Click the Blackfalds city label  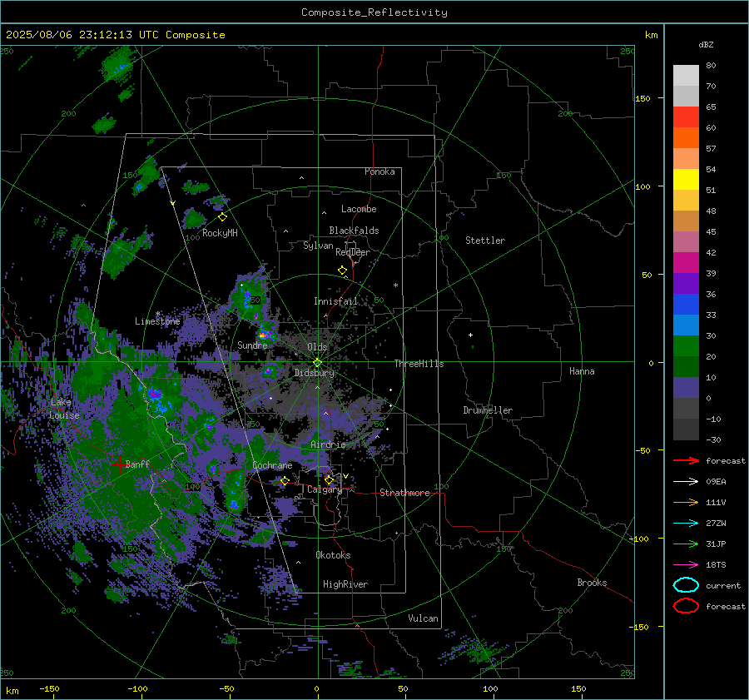354,231
